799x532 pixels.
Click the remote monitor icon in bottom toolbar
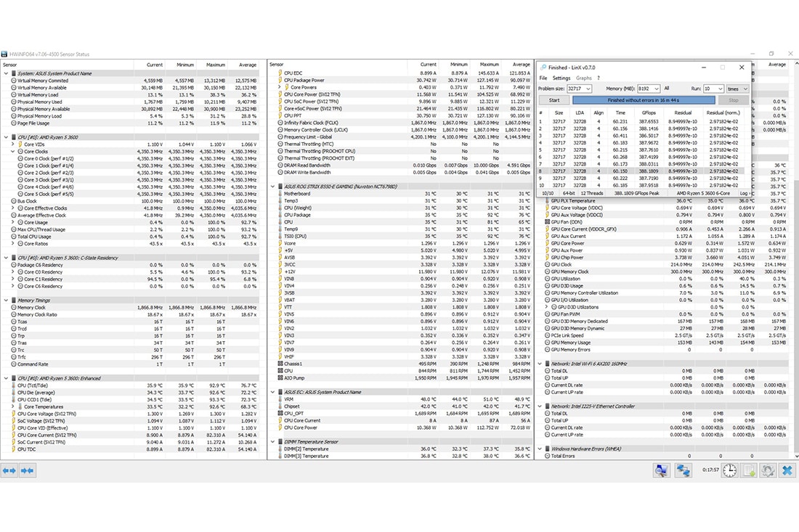tap(661, 471)
